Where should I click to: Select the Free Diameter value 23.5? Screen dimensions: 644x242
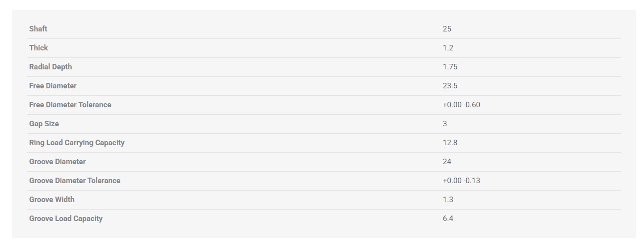[x=450, y=86]
